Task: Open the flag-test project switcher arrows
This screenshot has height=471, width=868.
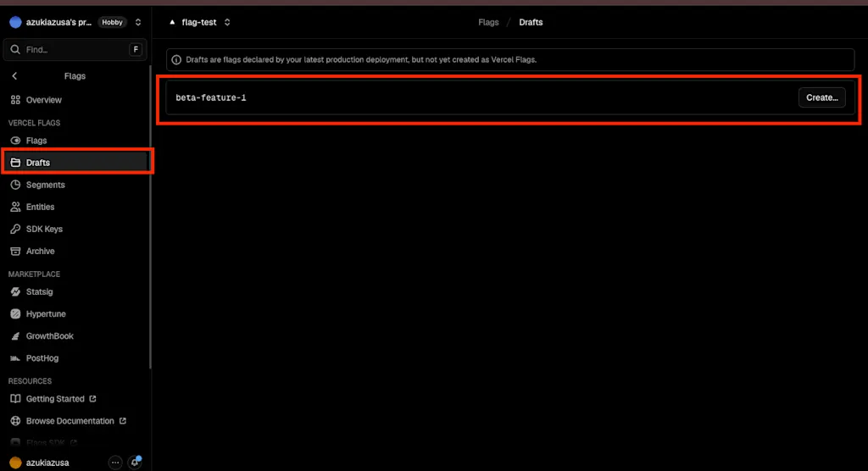Action: (x=227, y=22)
